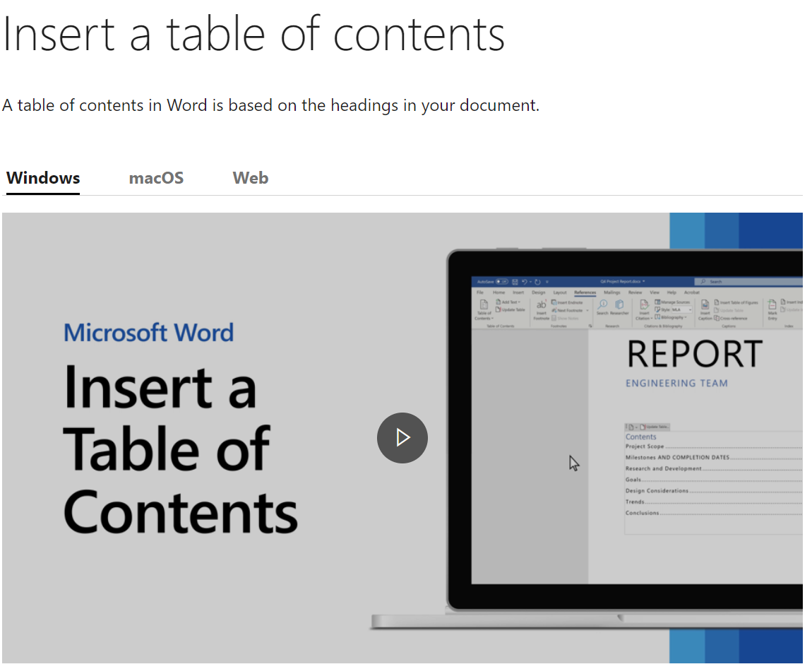
Task: Play the Insert a Table of Contents video
Action: [402, 437]
